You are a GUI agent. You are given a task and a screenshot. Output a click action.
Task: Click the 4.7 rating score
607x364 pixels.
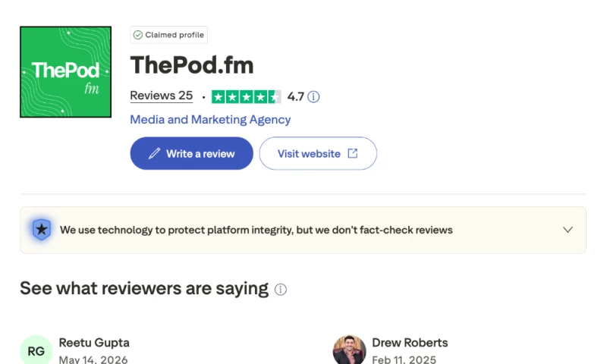(295, 97)
